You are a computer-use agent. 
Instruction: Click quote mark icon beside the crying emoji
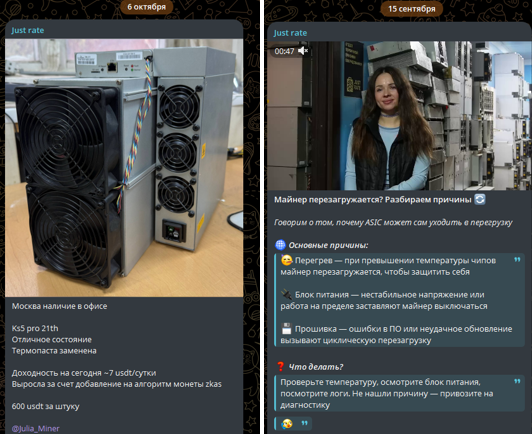[304, 423]
